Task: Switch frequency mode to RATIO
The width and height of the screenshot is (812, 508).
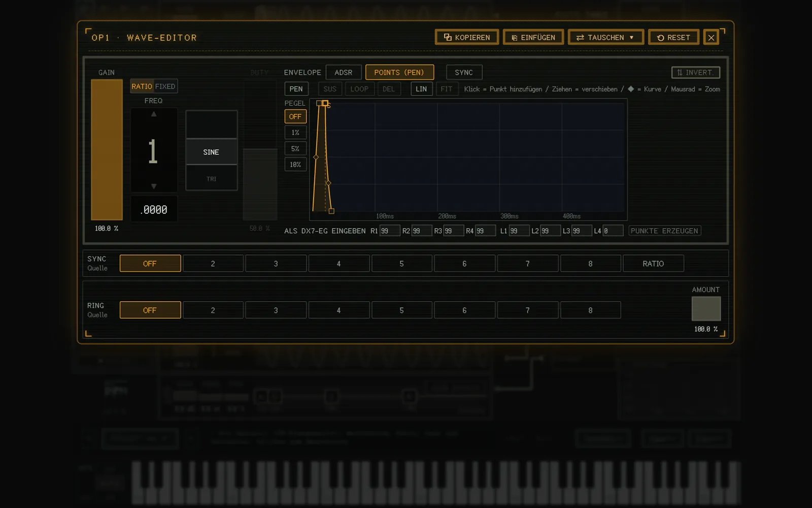Action: pyautogui.click(x=142, y=86)
